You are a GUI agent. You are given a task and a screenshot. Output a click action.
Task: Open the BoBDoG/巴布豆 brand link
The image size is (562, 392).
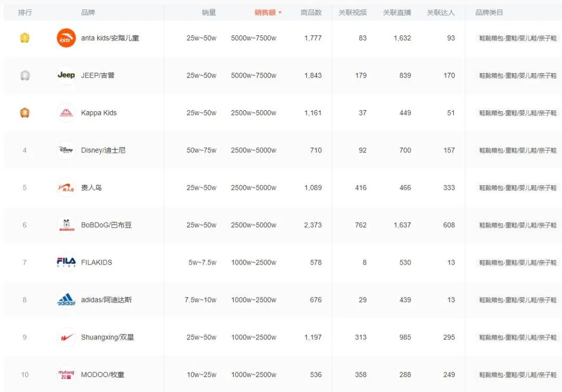point(107,225)
